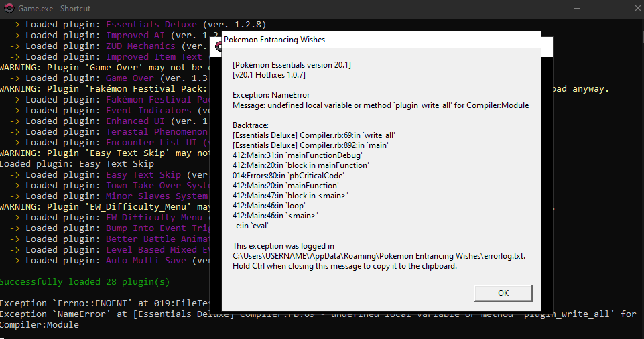Image resolution: width=644 pixels, height=339 pixels.
Task: Click 'Town Take Over' plugin line in console
Action: (x=109, y=186)
